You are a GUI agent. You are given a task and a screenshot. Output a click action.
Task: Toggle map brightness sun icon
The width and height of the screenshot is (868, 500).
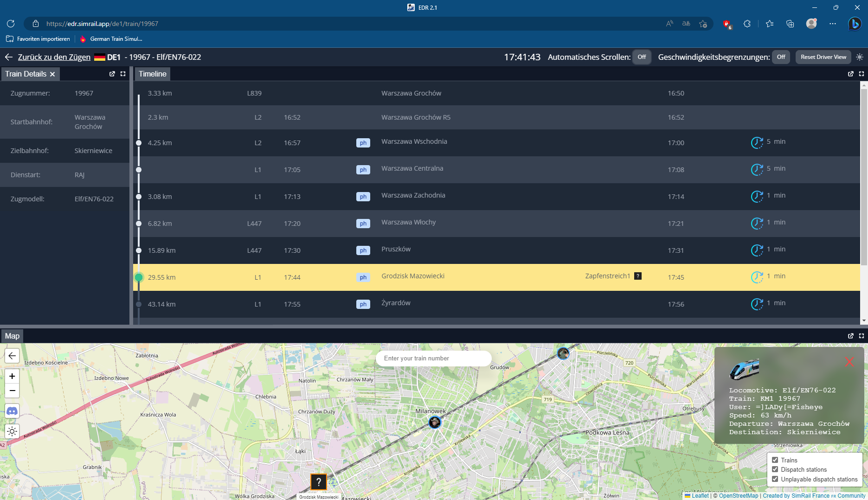click(x=12, y=431)
